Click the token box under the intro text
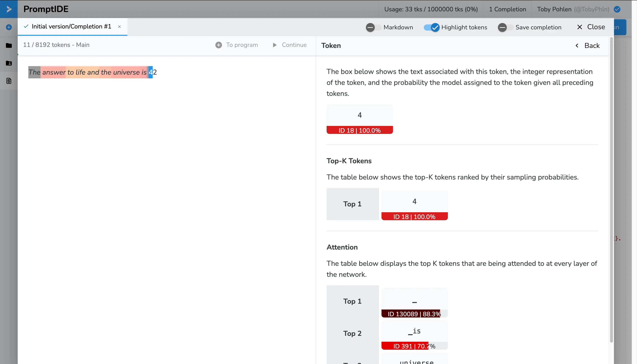This screenshot has width=637, height=364. click(360, 119)
